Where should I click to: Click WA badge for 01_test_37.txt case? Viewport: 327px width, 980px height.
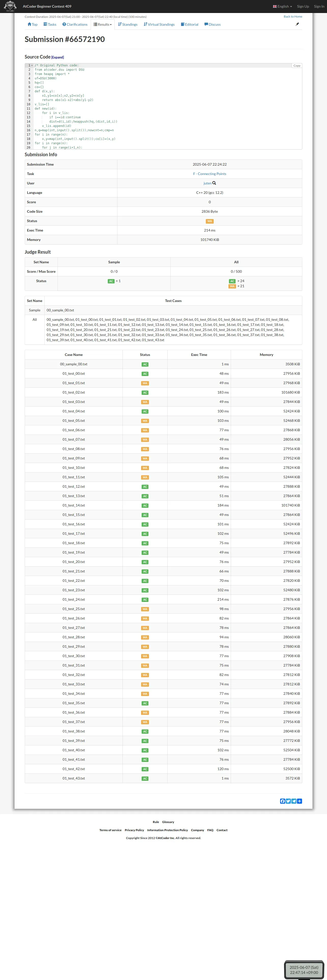tap(145, 722)
